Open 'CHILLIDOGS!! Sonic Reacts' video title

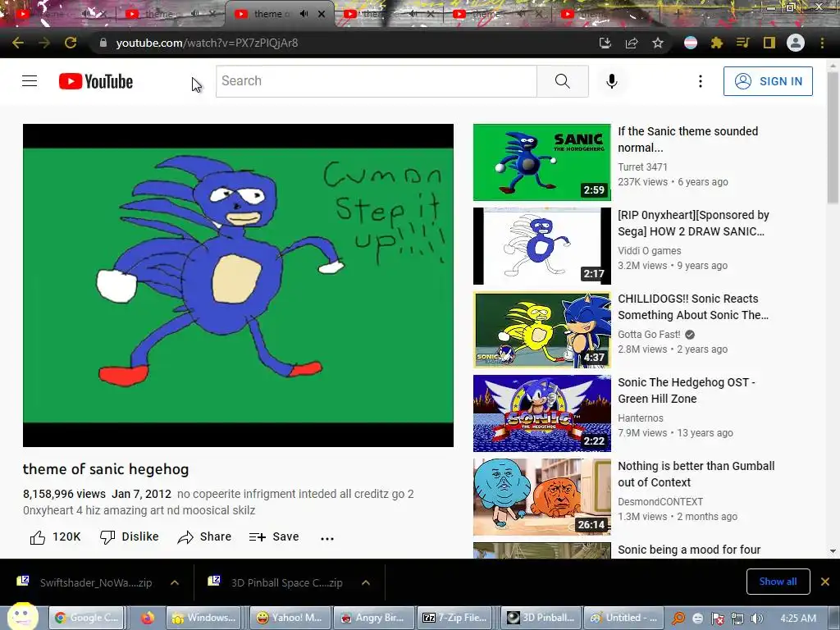coord(693,307)
